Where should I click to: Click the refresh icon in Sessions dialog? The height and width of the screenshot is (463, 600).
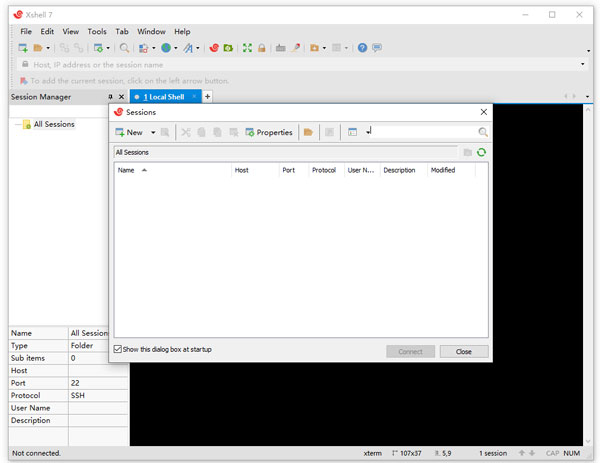(482, 152)
